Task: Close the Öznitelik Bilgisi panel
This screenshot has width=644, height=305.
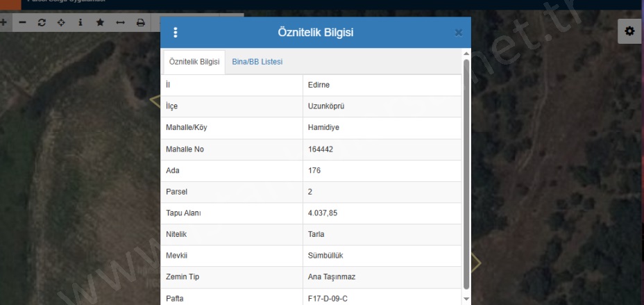Action: coord(458,33)
